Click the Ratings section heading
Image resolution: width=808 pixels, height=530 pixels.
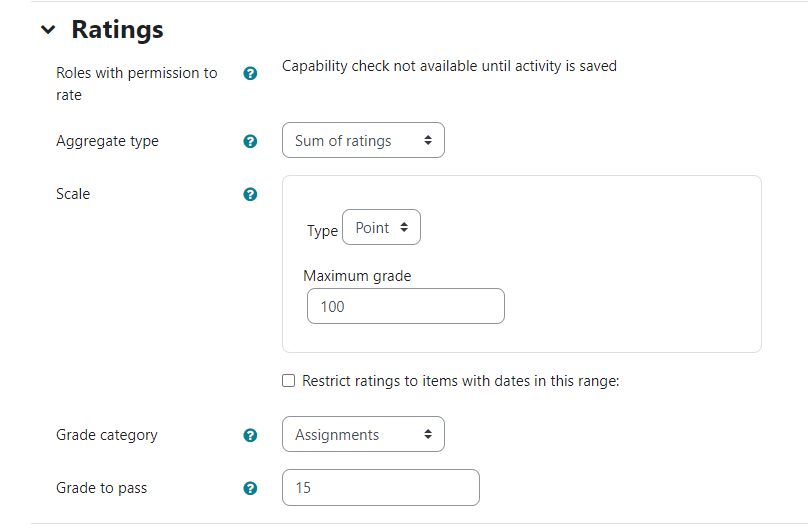pyautogui.click(x=117, y=30)
